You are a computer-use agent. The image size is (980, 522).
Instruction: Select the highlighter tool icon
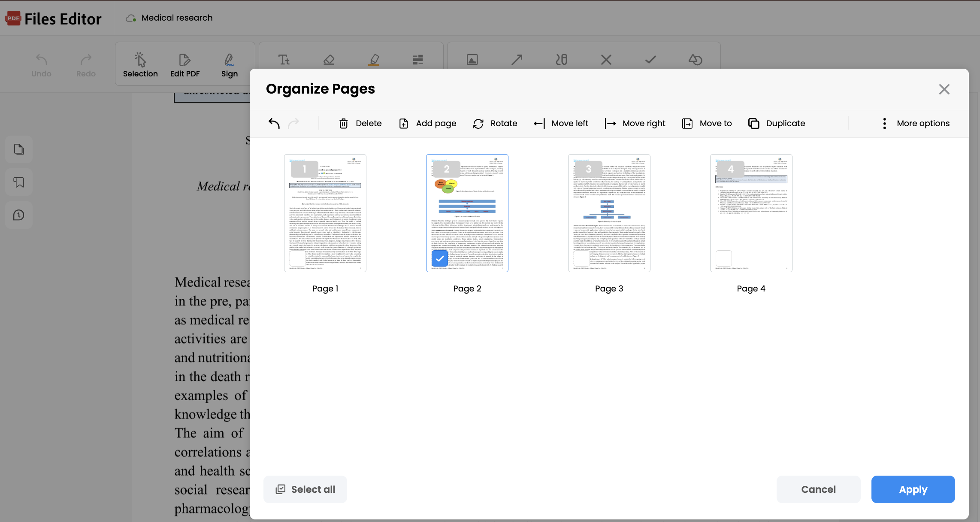pos(374,60)
